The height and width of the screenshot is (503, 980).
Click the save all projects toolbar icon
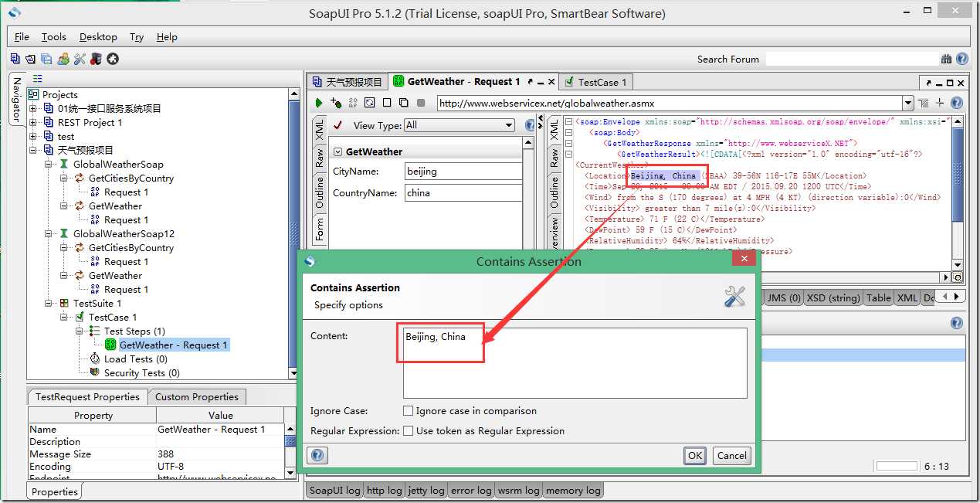coord(46,59)
